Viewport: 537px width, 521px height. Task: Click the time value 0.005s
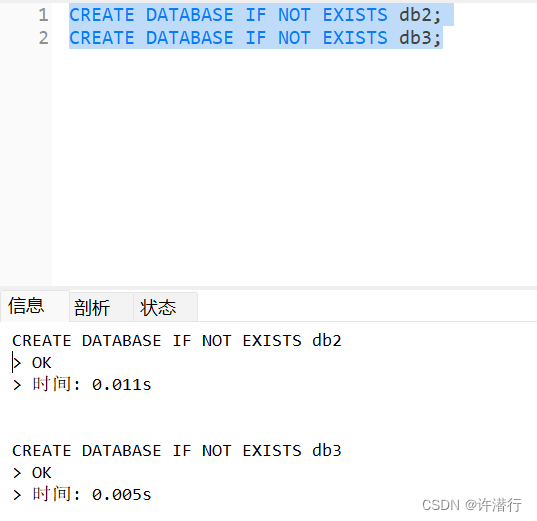122,495
